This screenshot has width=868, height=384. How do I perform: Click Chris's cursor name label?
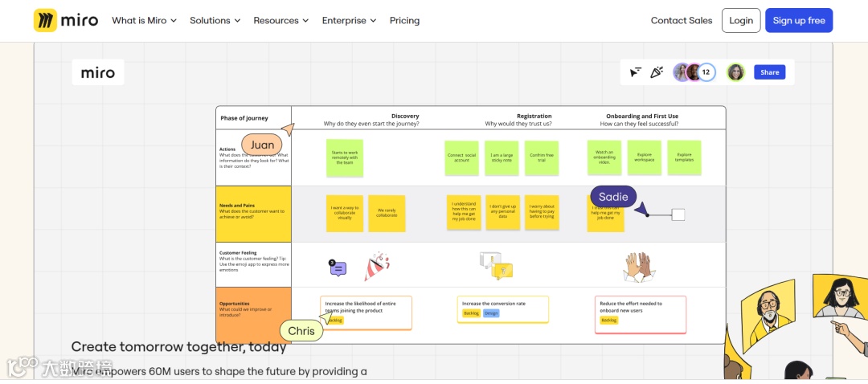[301, 331]
